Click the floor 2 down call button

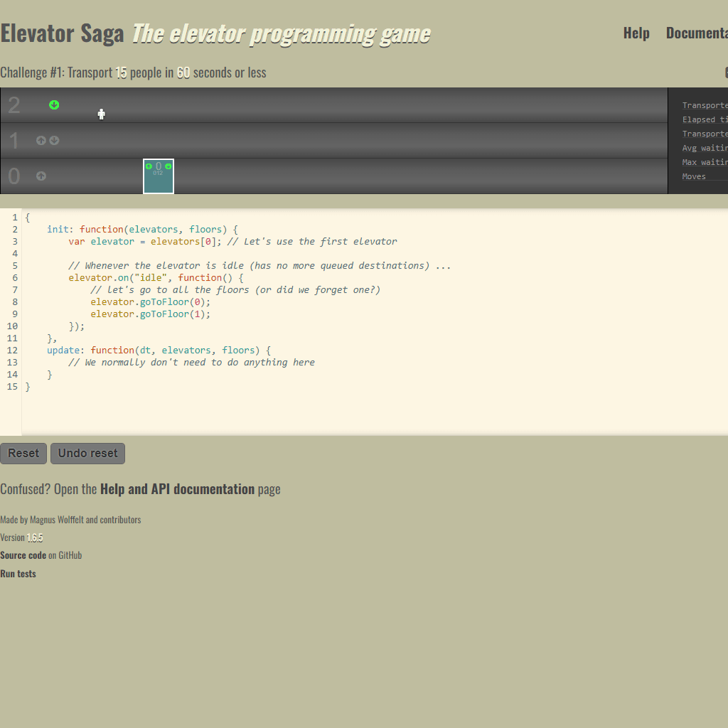tap(54, 105)
